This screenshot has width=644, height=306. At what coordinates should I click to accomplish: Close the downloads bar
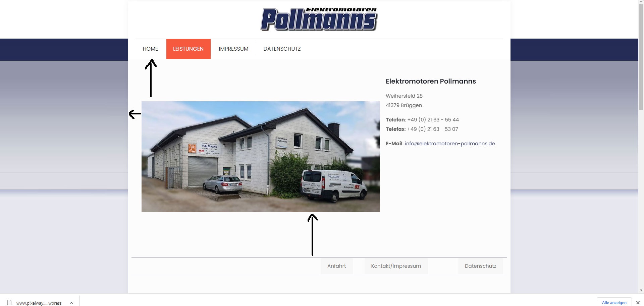[638, 303]
